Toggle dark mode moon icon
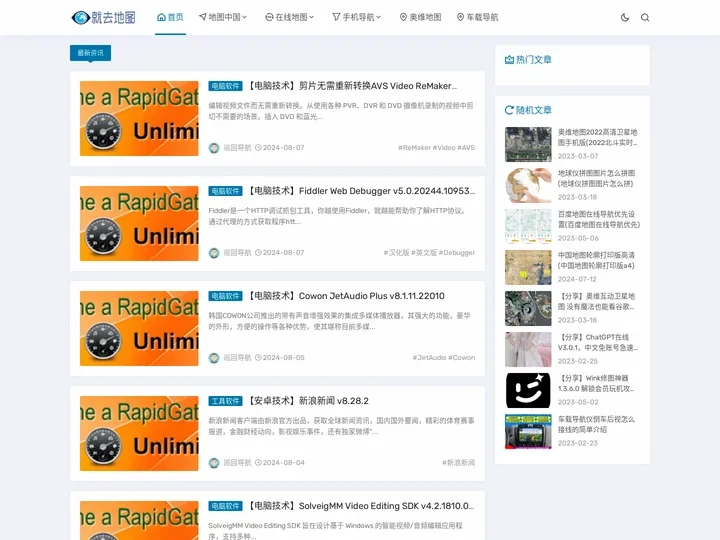 click(x=625, y=17)
